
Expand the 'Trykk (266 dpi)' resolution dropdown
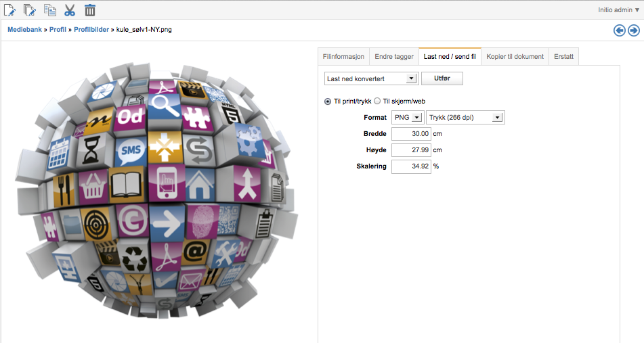click(465, 118)
